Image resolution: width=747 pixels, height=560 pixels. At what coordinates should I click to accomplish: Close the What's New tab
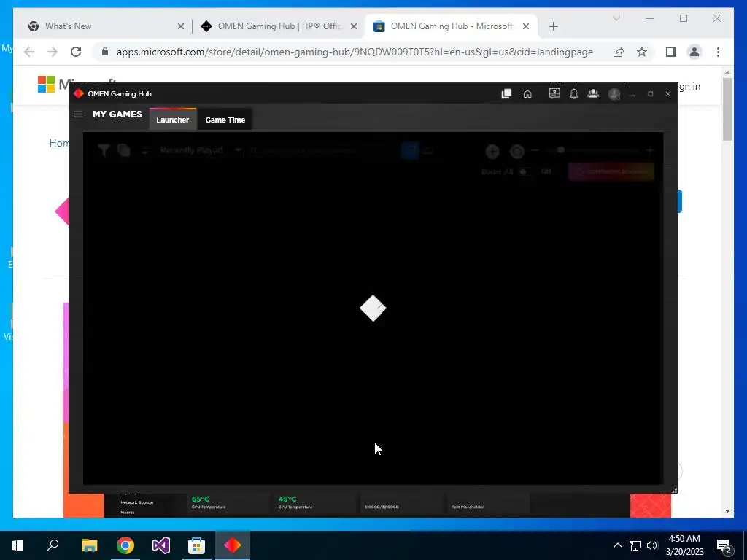coord(181,26)
